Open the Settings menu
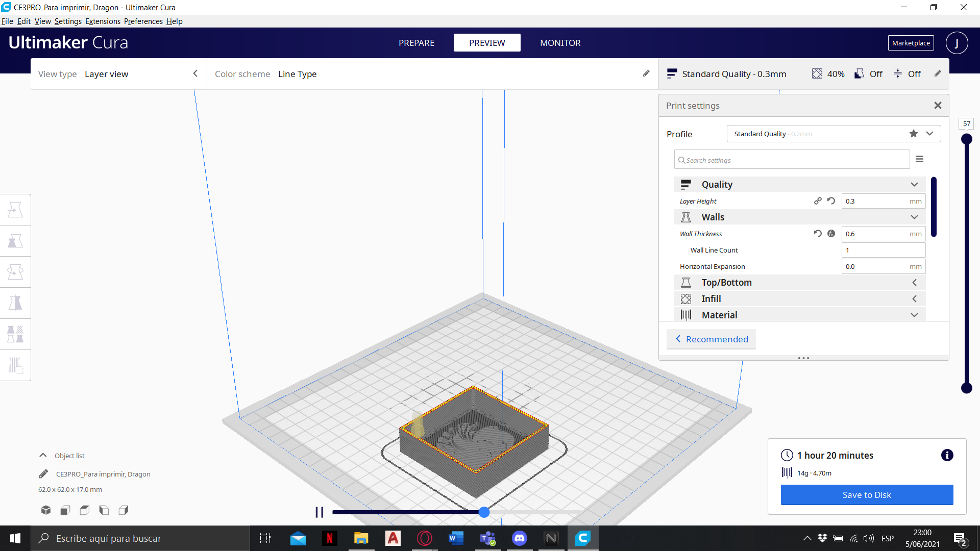The width and height of the screenshot is (980, 551). 68,21
